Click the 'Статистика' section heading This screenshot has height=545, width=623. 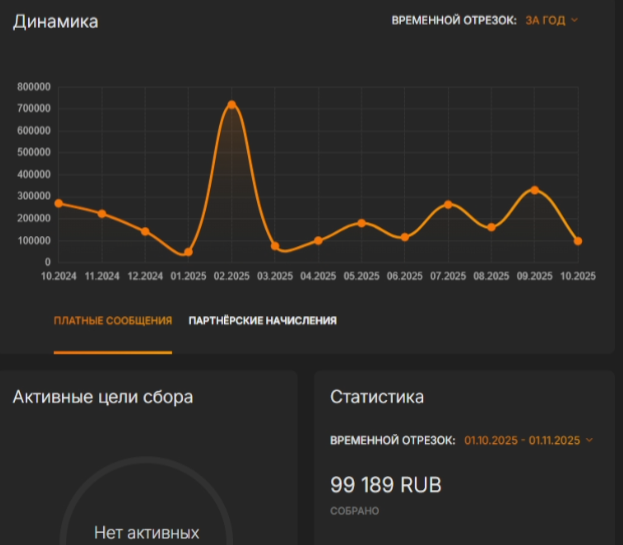click(377, 397)
